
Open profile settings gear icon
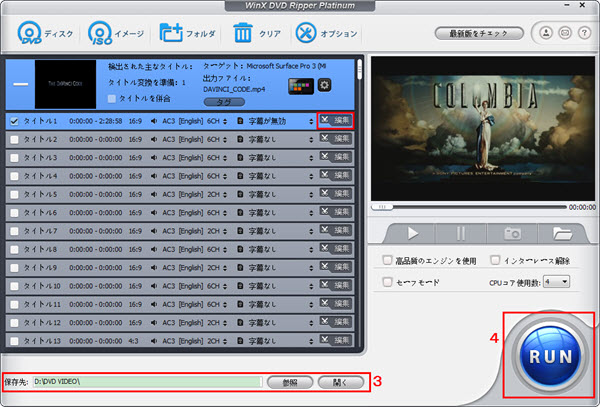coord(324,85)
